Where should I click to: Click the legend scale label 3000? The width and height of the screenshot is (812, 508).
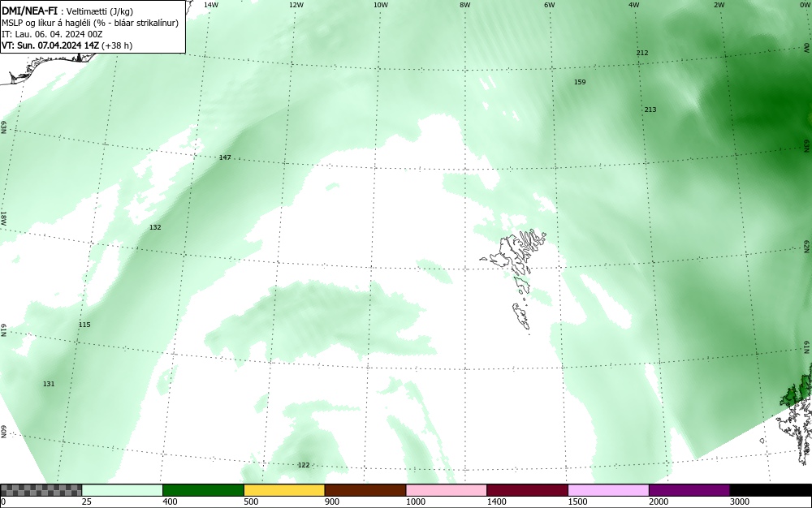pyautogui.click(x=740, y=502)
